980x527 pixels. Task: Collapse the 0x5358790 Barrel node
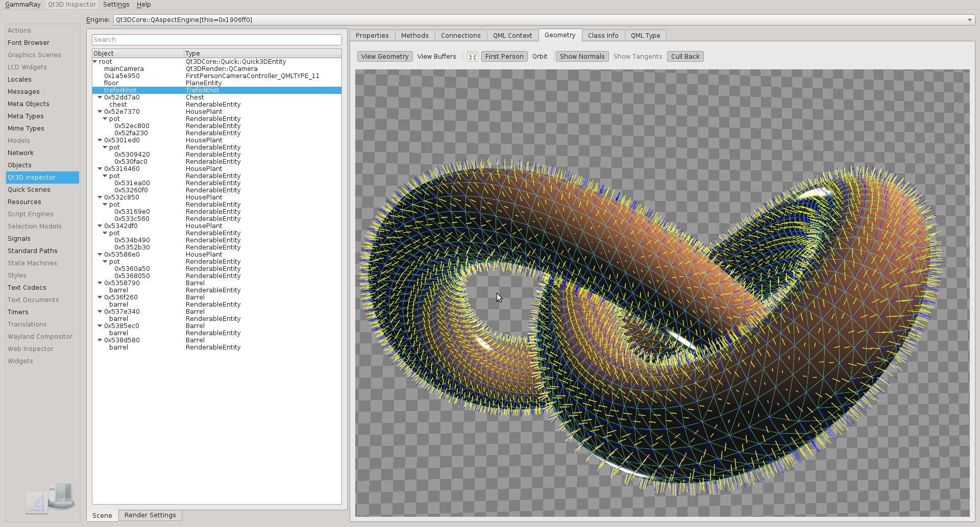(x=100, y=283)
